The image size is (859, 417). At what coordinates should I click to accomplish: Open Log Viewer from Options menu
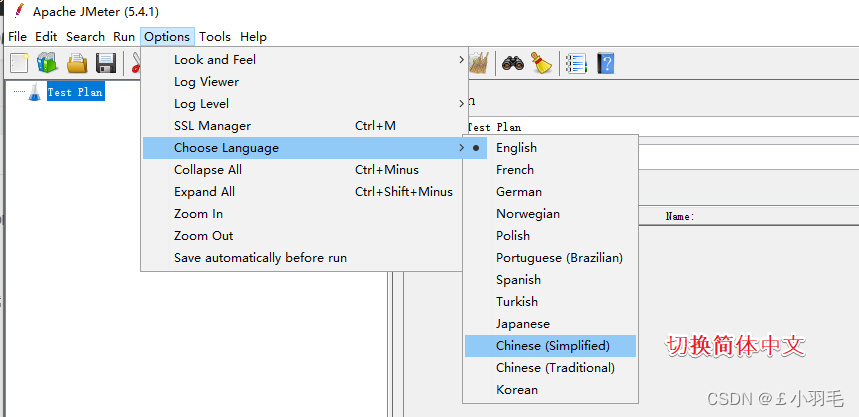(306, 82)
